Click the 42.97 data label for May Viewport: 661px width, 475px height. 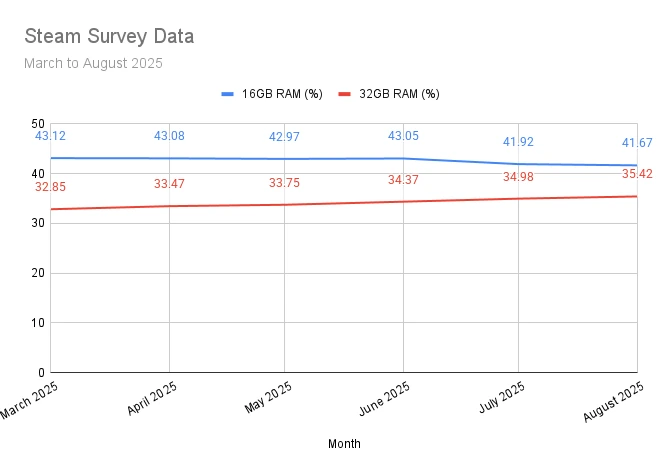284,137
